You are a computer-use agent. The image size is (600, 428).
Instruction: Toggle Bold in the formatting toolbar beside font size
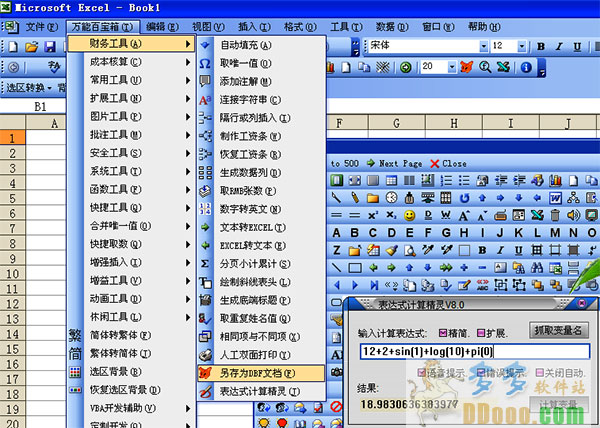541,46
